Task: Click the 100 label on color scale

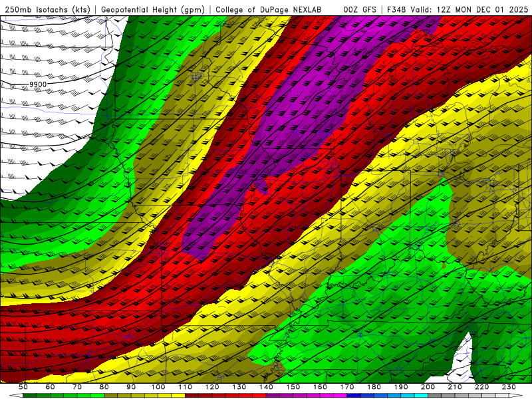Action: coord(158,387)
